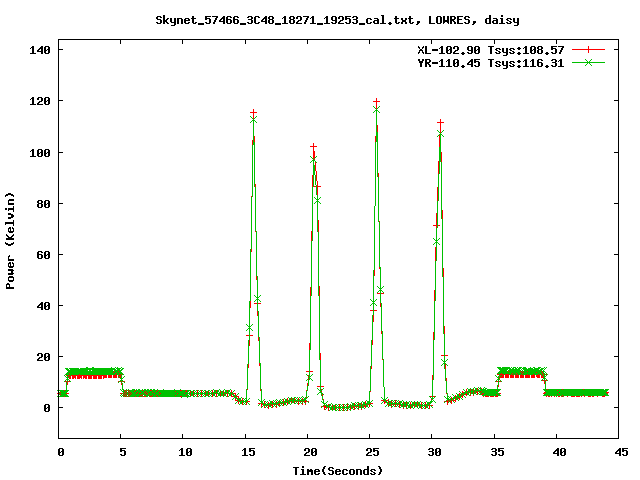Click x-axis tick label 35
Screen dimensions: 640x480
tap(497, 452)
